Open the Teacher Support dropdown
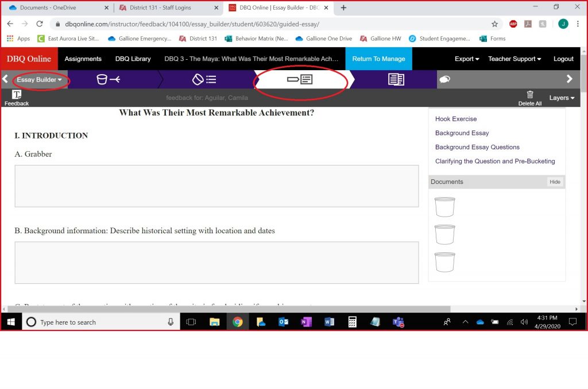 pyautogui.click(x=514, y=59)
